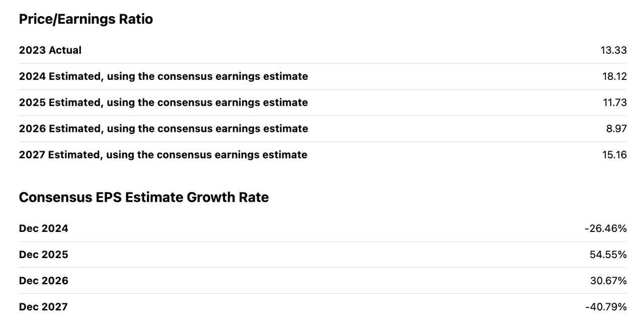
Task: Click the Consensus EPS Estimate Growth Rate heading
Action: 144,197
